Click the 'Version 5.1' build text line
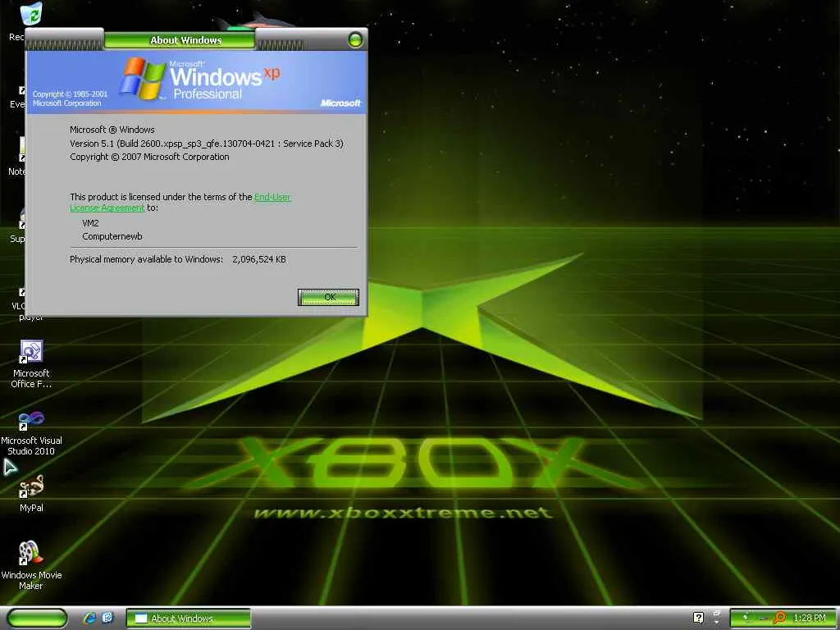 pyautogui.click(x=206, y=144)
